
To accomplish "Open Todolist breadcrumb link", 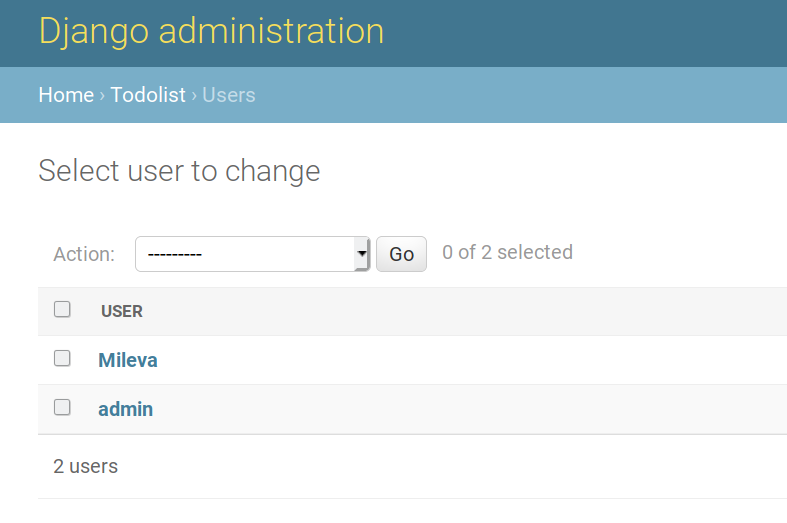I will [148, 95].
